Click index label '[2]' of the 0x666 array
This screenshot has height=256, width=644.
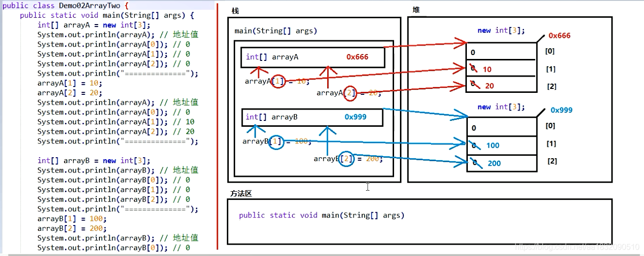(552, 86)
